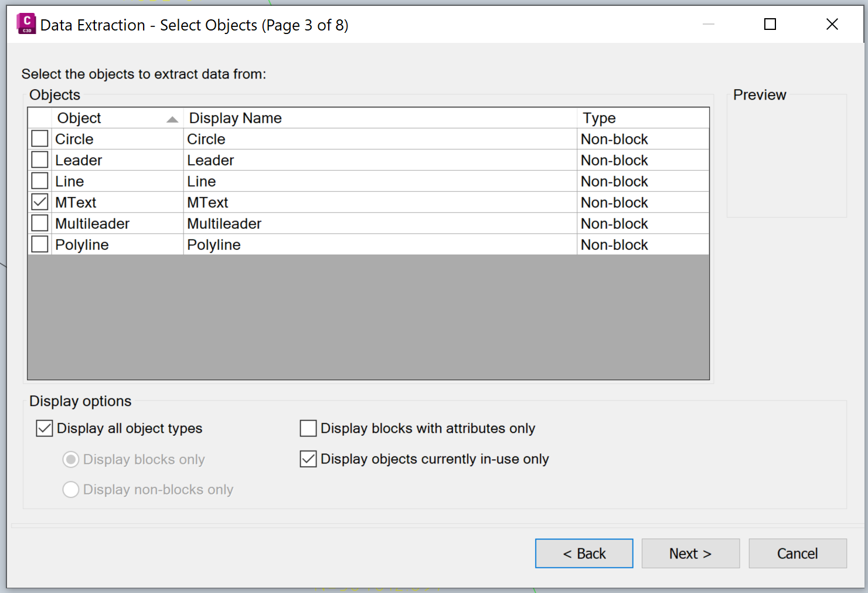
Task: Click inside the Preview panel
Action: (787, 155)
